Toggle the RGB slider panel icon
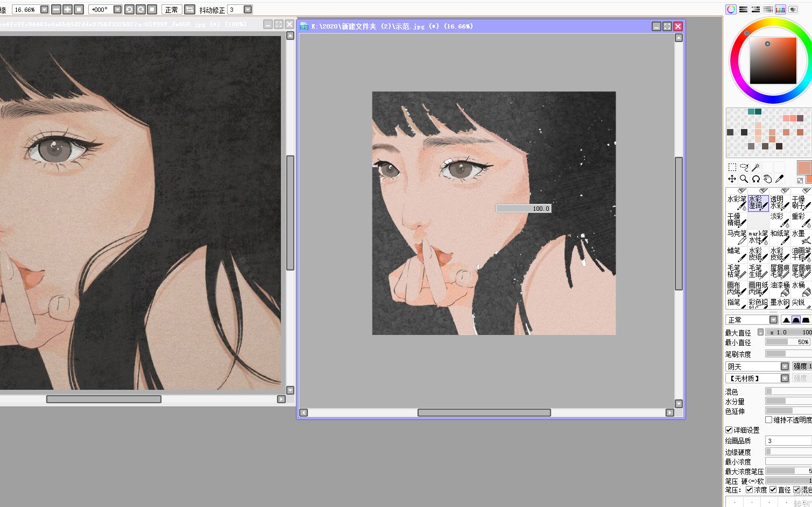The image size is (812, 507). pos(743,9)
